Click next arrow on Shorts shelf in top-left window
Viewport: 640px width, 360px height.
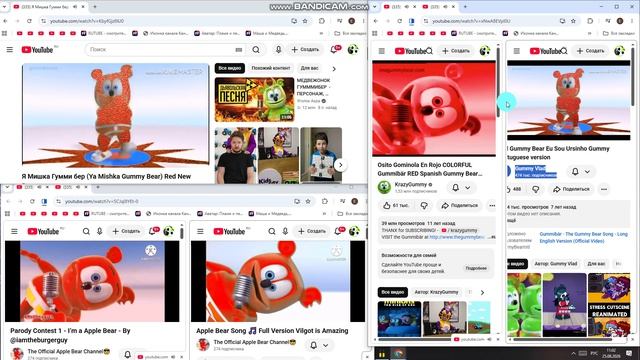pyautogui.click(x=340, y=165)
